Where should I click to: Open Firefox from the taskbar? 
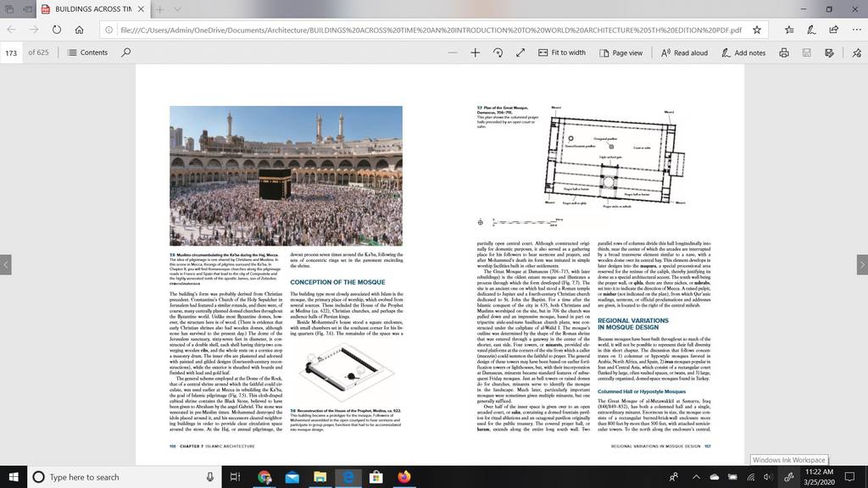point(404,476)
